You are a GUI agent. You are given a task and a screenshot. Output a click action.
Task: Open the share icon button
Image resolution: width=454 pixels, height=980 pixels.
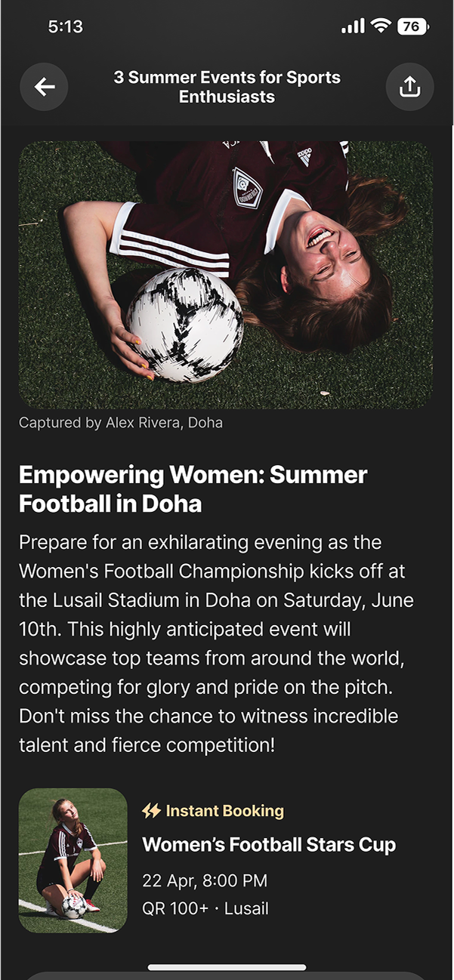409,88
